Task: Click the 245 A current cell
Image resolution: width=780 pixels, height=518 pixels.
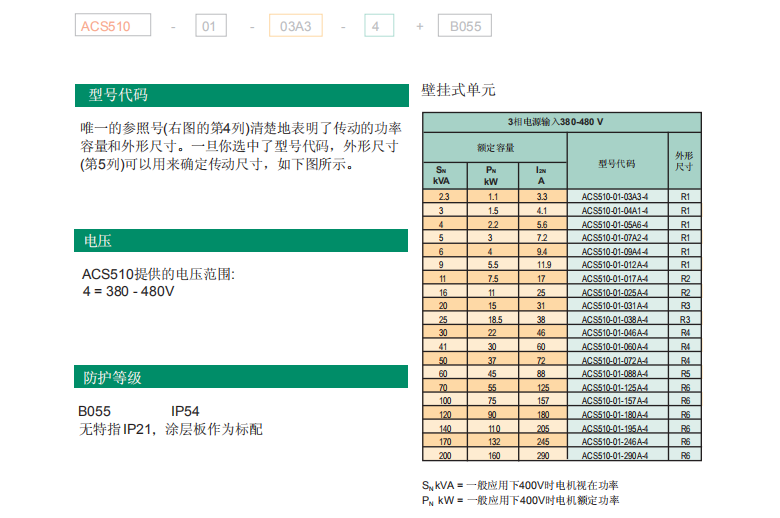Action: pyautogui.click(x=543, y=442)
